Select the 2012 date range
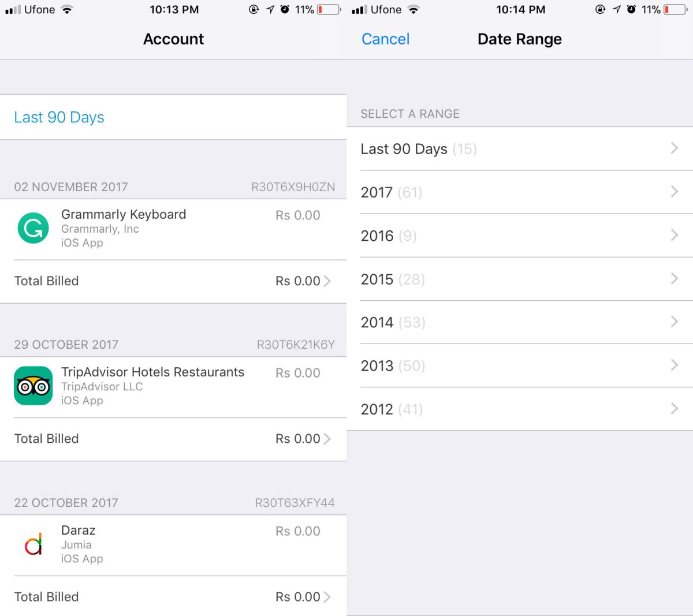693x616 pixels. coord(520,409)
